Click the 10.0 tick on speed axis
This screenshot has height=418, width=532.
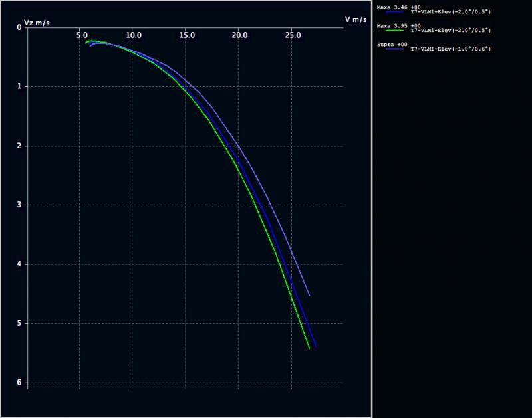132,35
